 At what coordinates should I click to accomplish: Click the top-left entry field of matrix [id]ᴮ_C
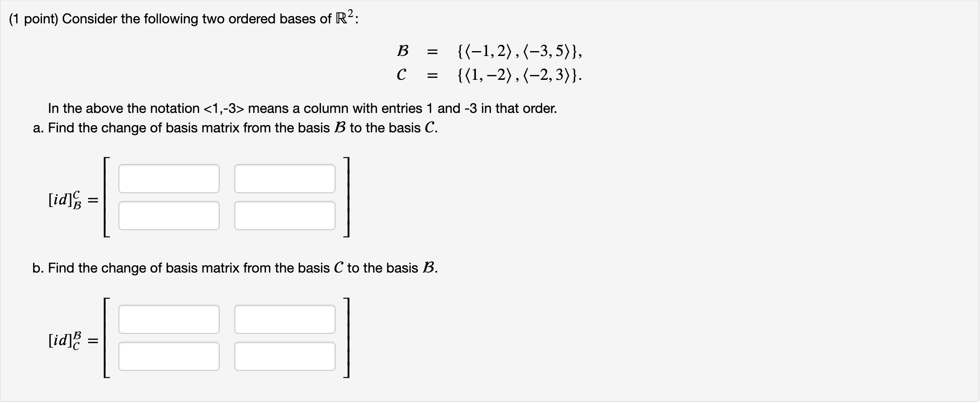tap(169, 320)
